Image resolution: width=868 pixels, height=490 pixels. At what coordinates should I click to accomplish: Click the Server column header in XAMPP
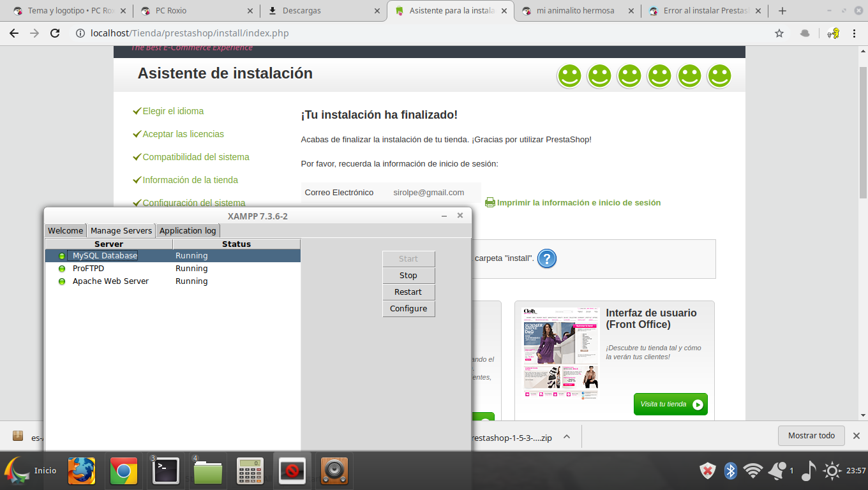click(x=109, y=244)
